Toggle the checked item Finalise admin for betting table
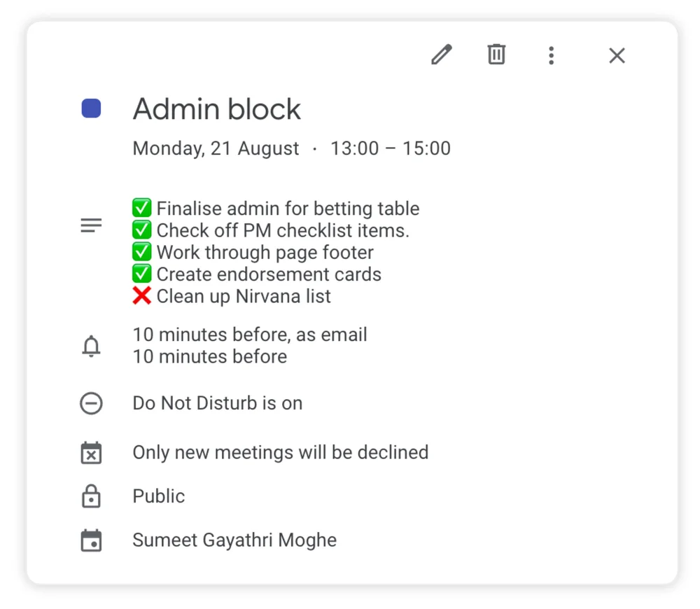 [141, 207]
